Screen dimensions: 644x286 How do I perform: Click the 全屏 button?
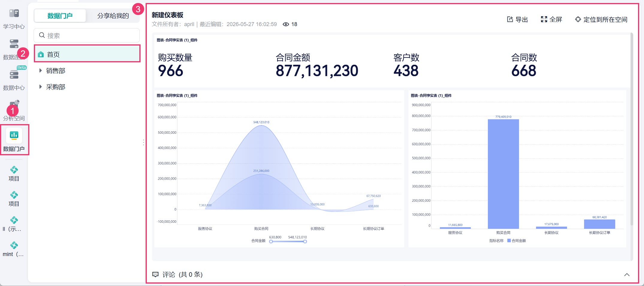(551, 19)
